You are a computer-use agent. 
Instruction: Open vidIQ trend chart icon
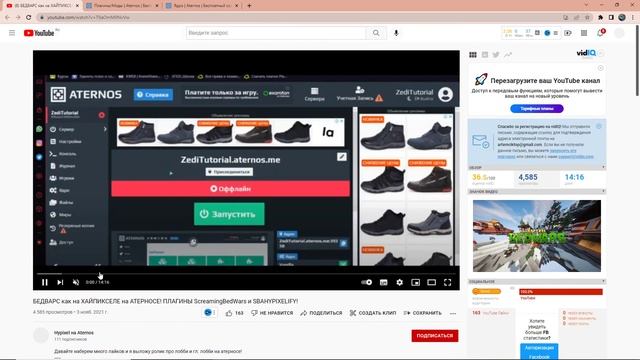(x=508, y=55)
